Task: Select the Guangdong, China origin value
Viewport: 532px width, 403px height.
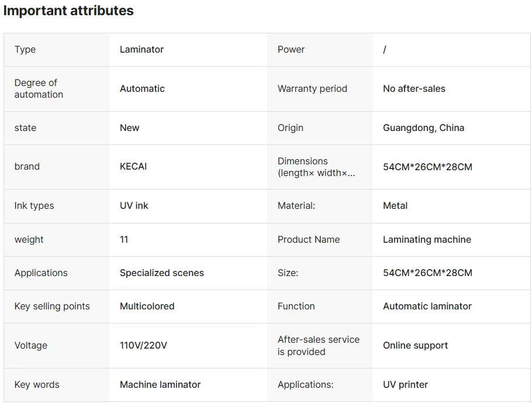Action: [x=423, y=128]
